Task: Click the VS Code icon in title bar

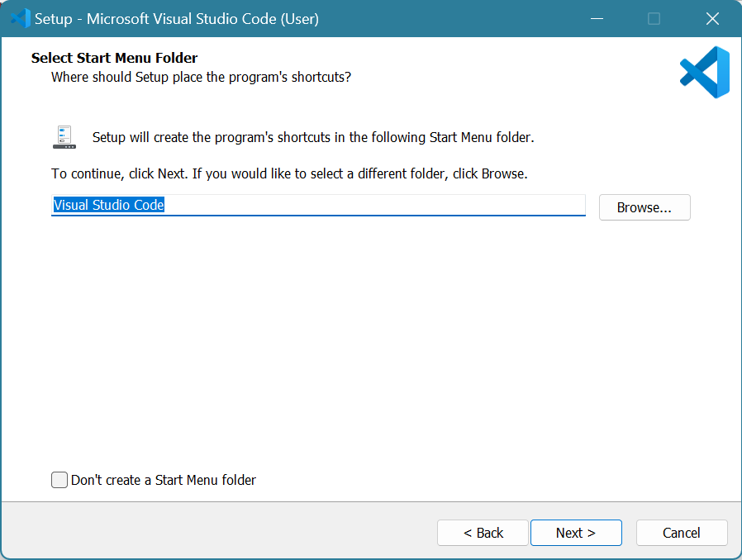Action: 20,18
